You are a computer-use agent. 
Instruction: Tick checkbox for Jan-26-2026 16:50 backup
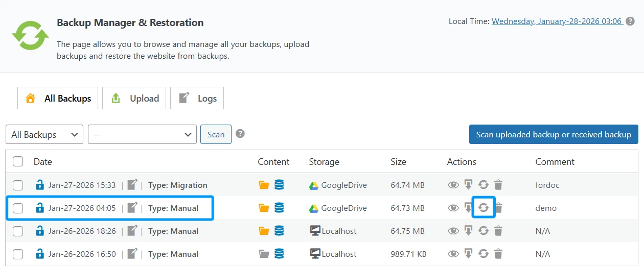point(18,254)
